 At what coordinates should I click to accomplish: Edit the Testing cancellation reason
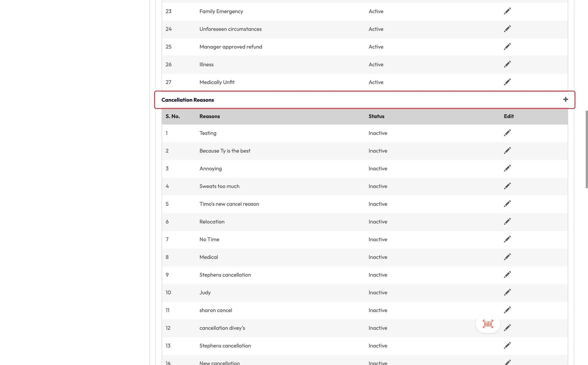coord(507,133)
